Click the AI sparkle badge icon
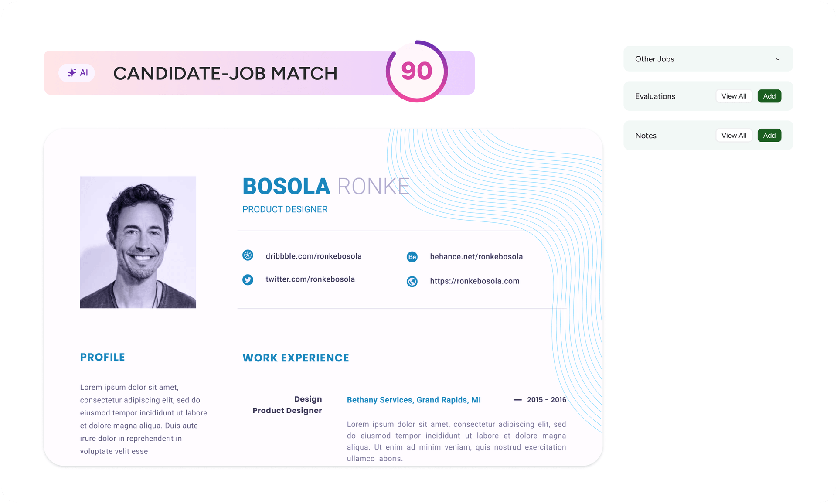837x504 pixels. (72, 73)
